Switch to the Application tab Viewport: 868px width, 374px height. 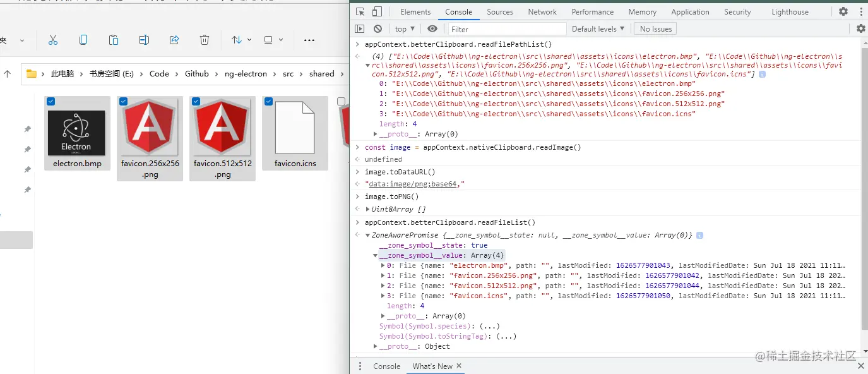click(690, 12)
